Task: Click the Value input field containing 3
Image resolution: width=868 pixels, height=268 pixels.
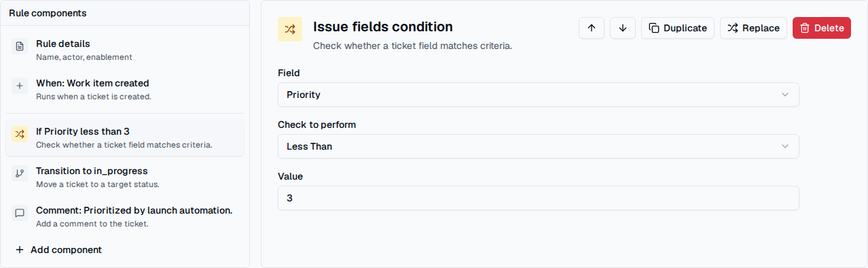Action: [538, 198]
